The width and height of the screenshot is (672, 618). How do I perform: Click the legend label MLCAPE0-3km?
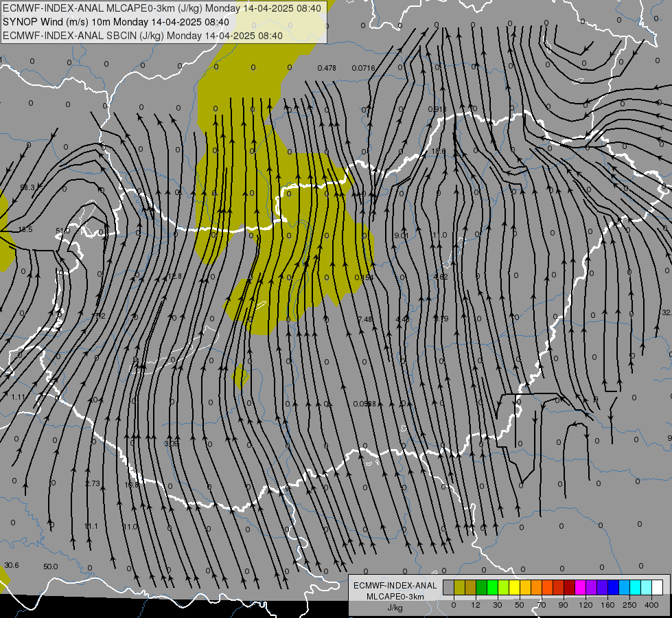pyautogui.click(x=395, y=597)
